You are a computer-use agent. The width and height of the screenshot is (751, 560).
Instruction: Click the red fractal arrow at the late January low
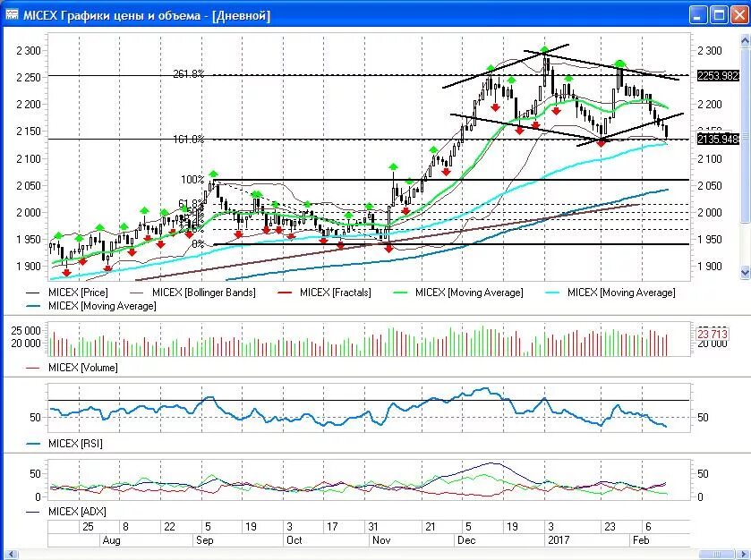click(x=602, y=142)
